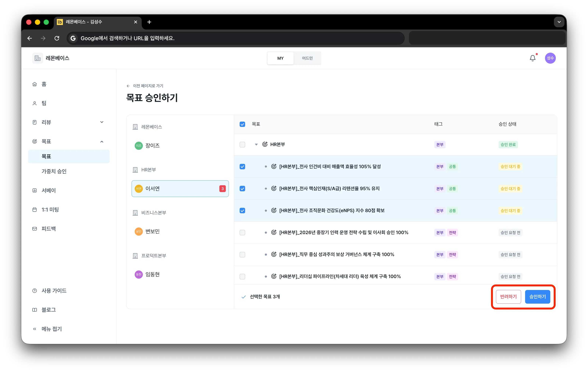Click the help icon beside 사용 가이드
Image resolution: width=588 pixels, height=372 pixels.
click(x=35, y=291)
